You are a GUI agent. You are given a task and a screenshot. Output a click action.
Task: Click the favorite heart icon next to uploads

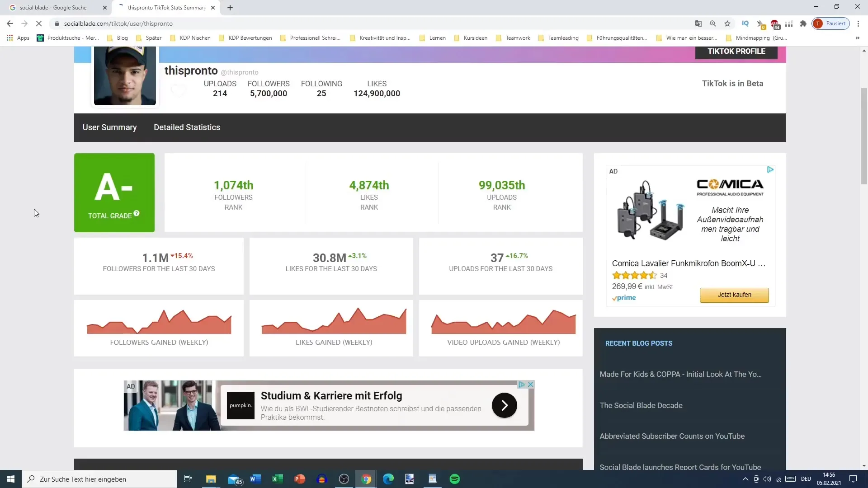178,90
